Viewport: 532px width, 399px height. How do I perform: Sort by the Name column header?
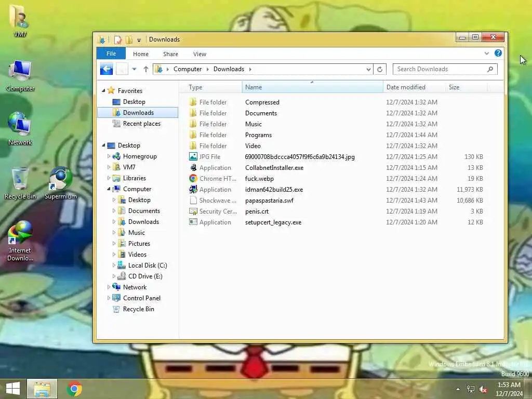tap(312, 87)
